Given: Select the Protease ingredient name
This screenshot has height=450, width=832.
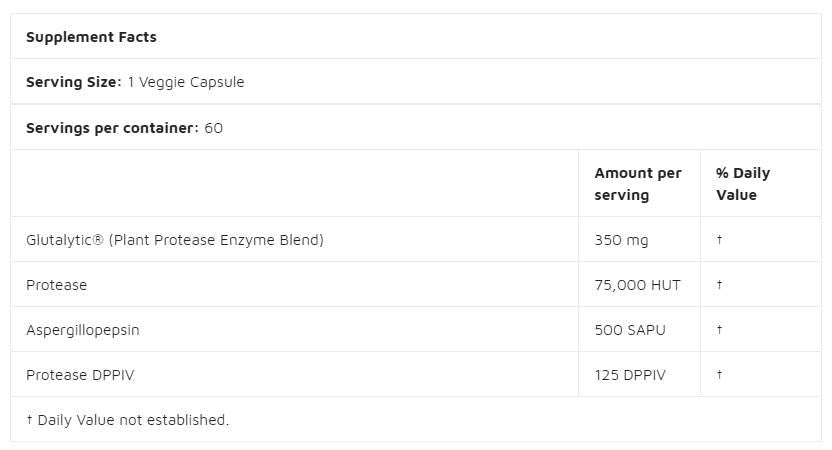Looking at the screenshot, I should pos(57,285).
